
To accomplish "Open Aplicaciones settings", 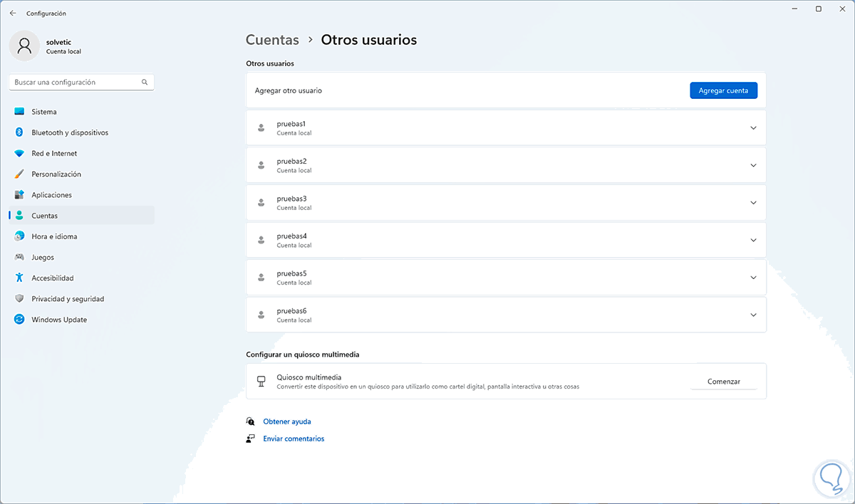I will (x=51, y=194).
